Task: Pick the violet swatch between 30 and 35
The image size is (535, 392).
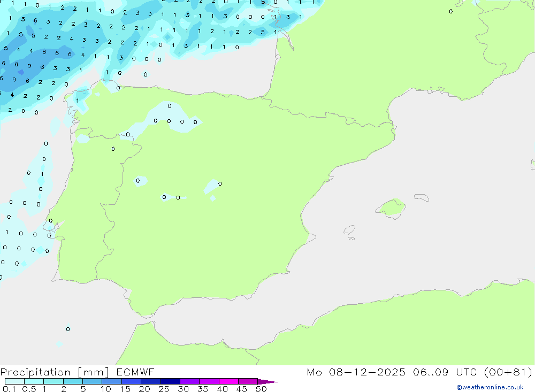Action: click(x=190, y=381)
